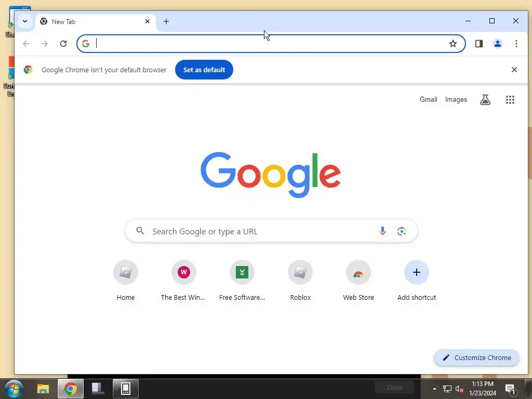Reload the current page

tap(63, 44)
